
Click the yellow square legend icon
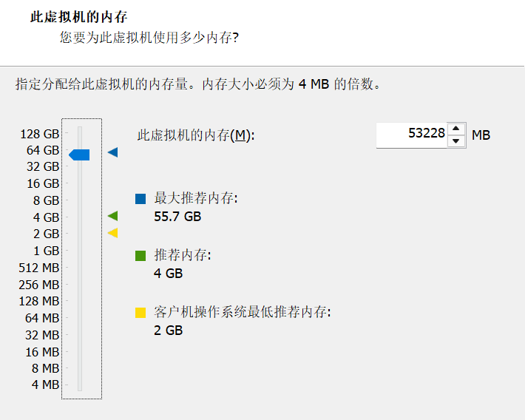coord(140,313)
